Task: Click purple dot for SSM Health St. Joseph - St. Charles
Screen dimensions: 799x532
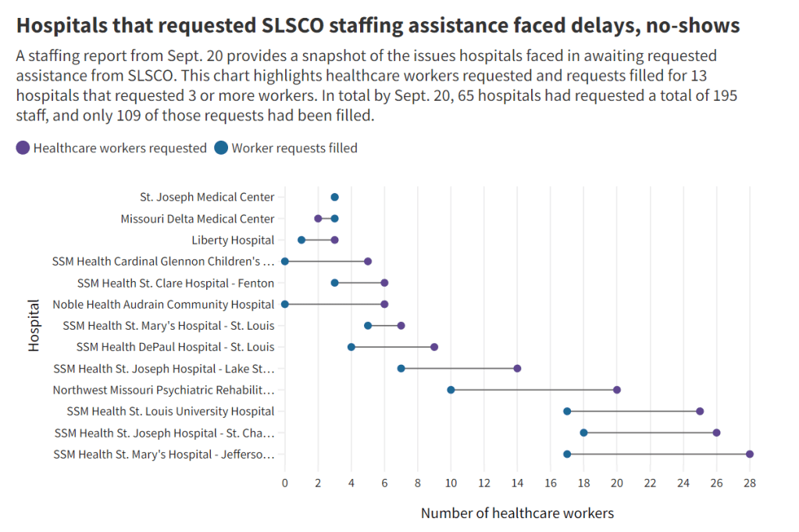Action: coord(716,433)
